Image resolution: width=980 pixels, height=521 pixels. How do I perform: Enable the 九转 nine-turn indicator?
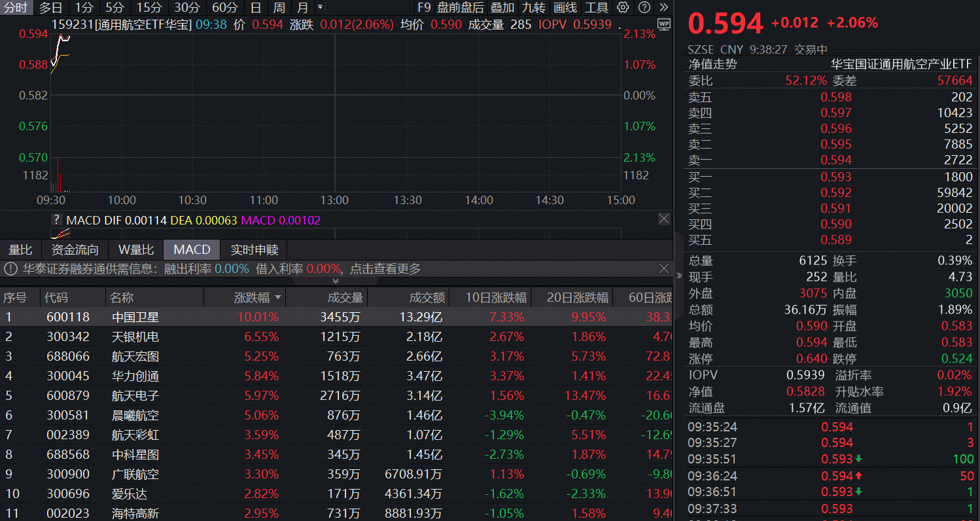tap(534, 8)
